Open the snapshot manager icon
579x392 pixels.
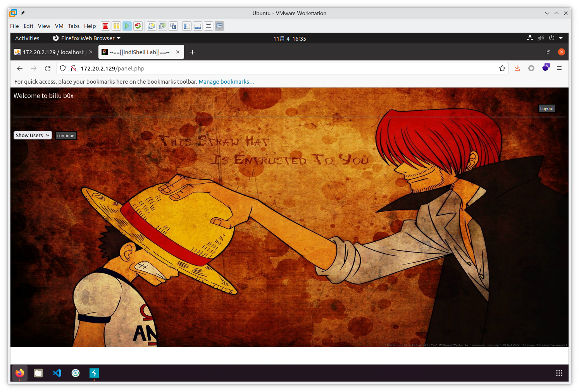click(173, 26)
